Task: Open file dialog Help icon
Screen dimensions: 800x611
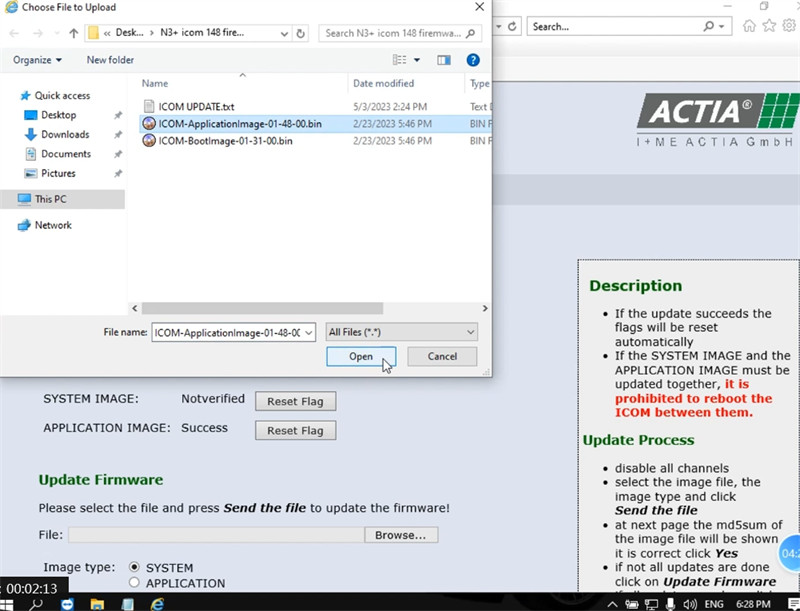Action: [473, 60]
